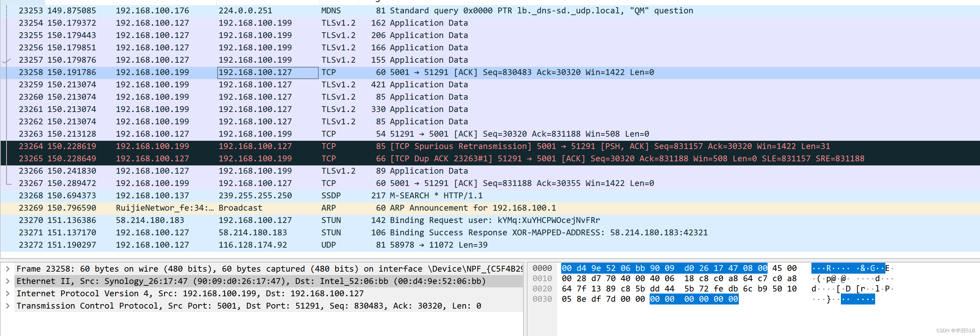980x336 pixels.
Task: Expand the Transmission Control Protocol row
Action: coord(8,306)
